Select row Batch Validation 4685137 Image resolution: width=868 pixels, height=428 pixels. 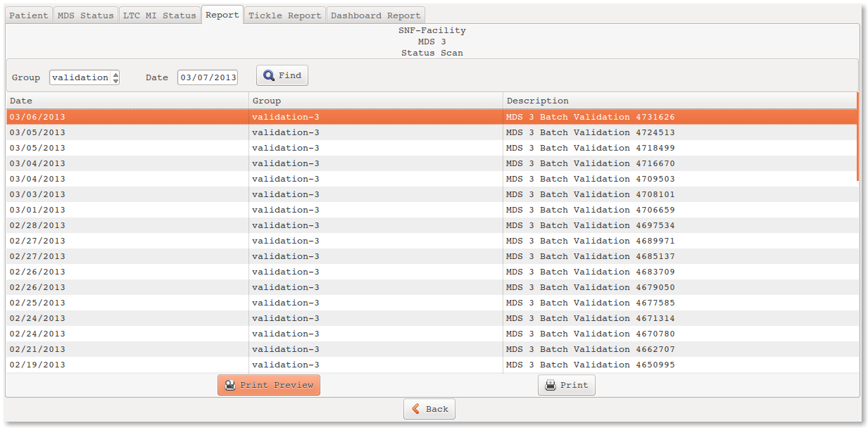pyautogui.click(x=432, y=256)
